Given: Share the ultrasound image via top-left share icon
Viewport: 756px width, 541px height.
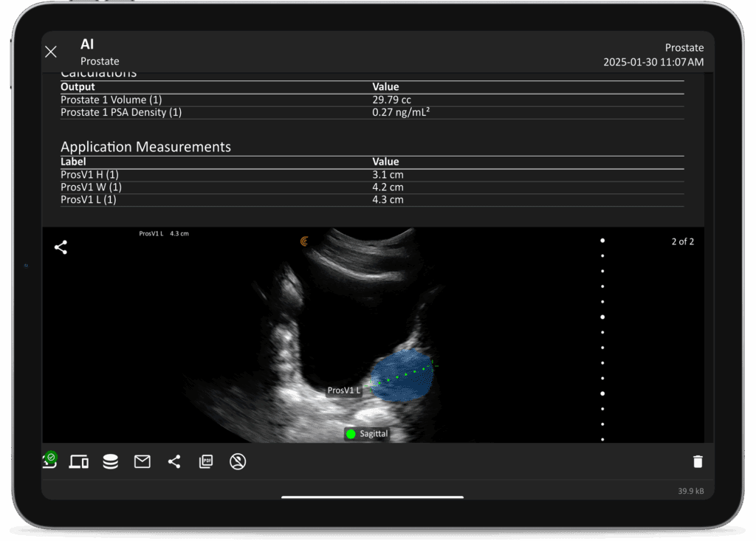Looking at the screenshot, I should click(61, 248).
